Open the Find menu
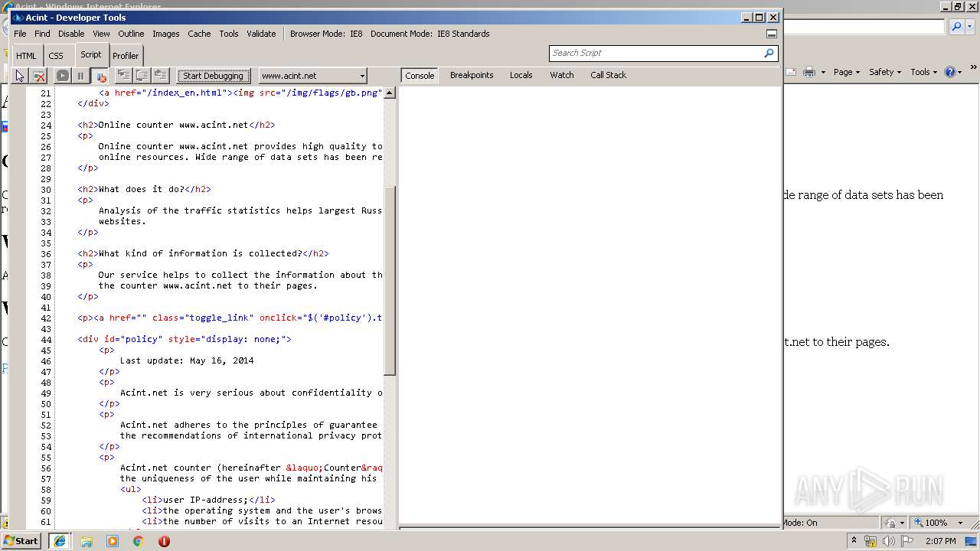Viewport: 980px width, 551px height. pyautogui.click(x=42, y=34)
